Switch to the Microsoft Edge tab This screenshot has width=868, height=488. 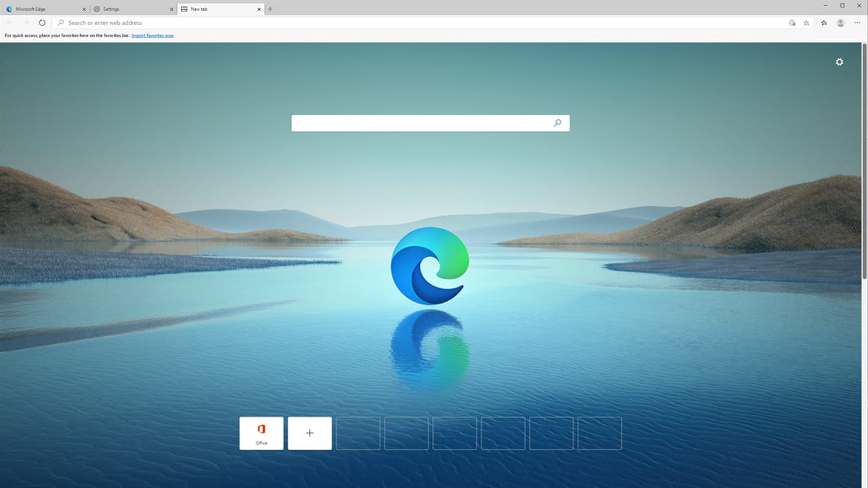pos(41,9)
